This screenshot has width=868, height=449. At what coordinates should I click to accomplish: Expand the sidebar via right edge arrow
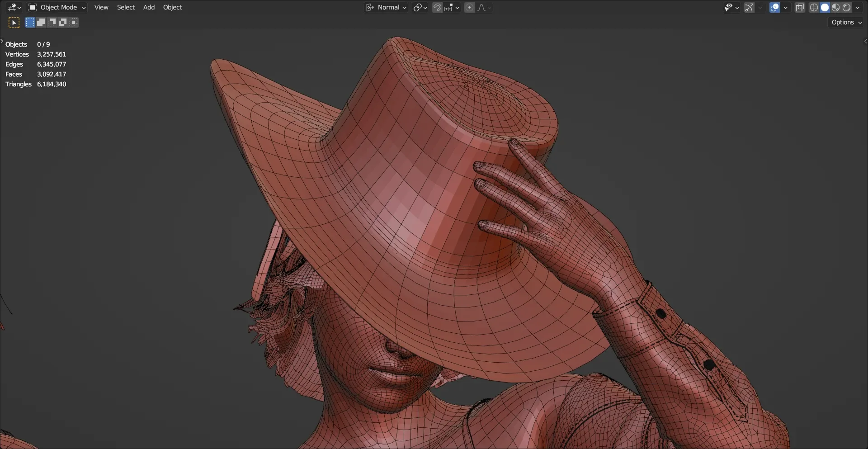[865, 41]
